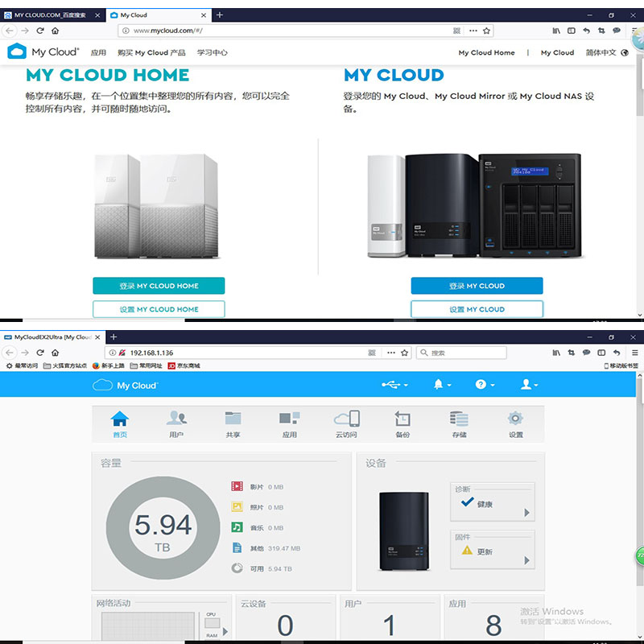This screenshot has width=644, height=644.
Task: Click the back arrow in the bottom browser window
Action: pyautogui.click(x=10, y=353)
